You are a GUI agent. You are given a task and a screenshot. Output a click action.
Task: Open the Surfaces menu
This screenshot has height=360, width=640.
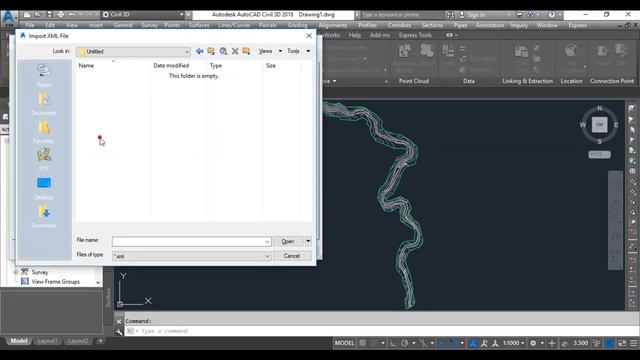199,25
